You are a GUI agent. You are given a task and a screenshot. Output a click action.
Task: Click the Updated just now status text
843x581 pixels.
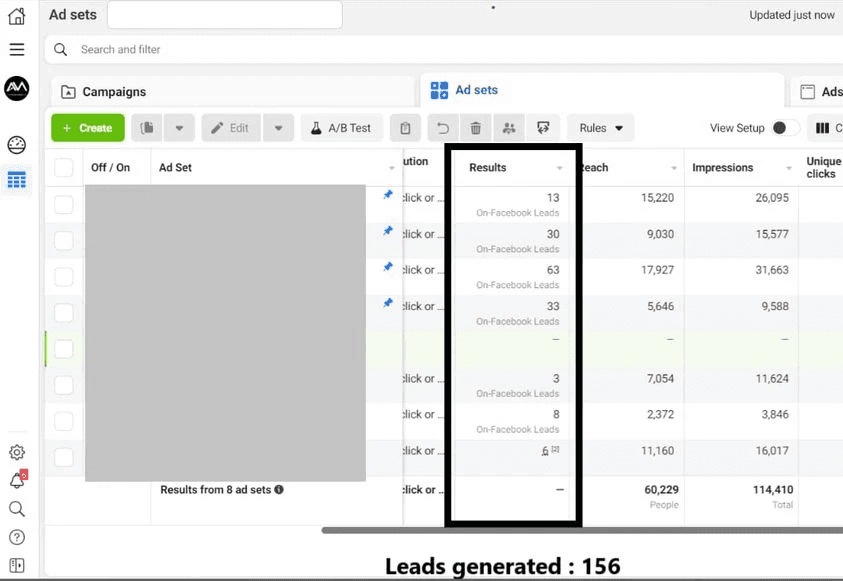coord(792,15)
